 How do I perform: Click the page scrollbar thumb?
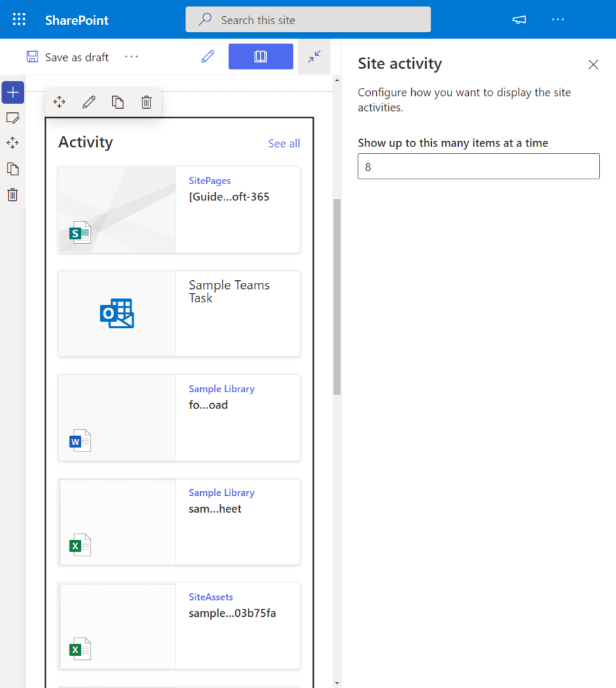[337, 297]
